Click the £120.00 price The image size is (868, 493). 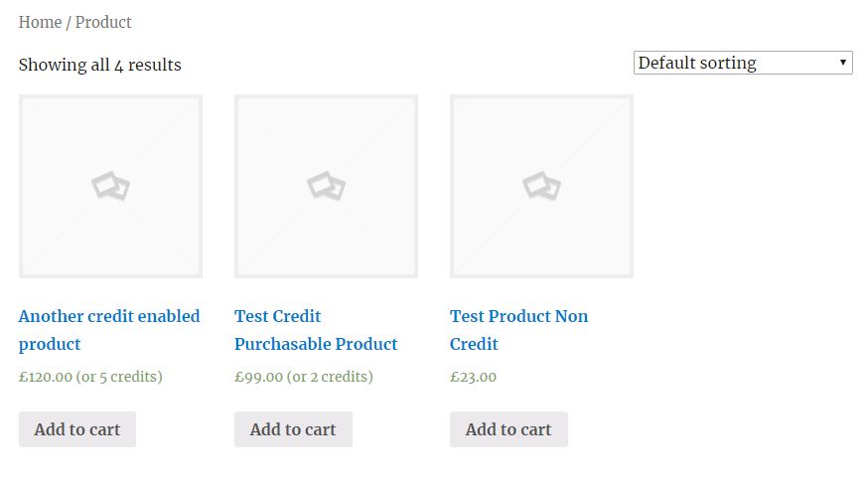pos(46,377)
